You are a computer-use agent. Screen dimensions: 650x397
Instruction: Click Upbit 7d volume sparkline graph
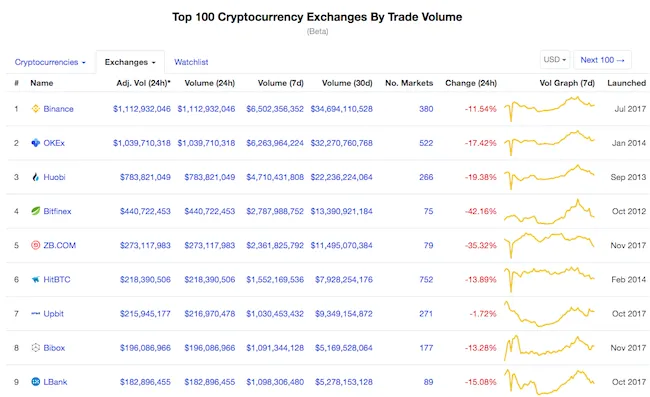coord(549,314)
